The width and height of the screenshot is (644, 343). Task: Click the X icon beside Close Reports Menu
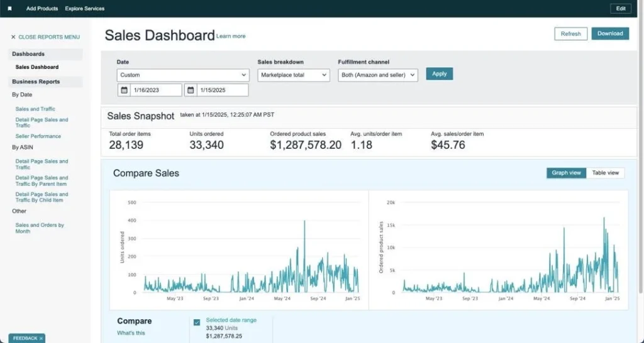(13, 37)
